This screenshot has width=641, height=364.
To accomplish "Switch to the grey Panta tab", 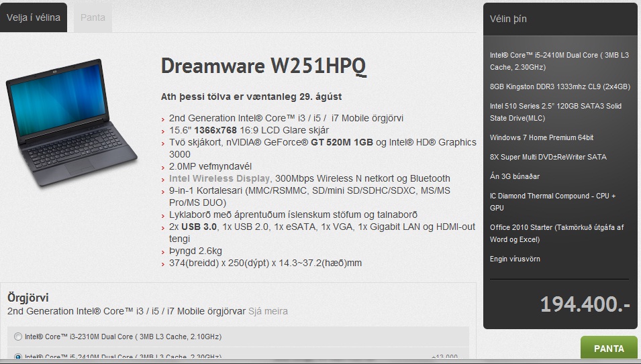I will tap(93, 17).
